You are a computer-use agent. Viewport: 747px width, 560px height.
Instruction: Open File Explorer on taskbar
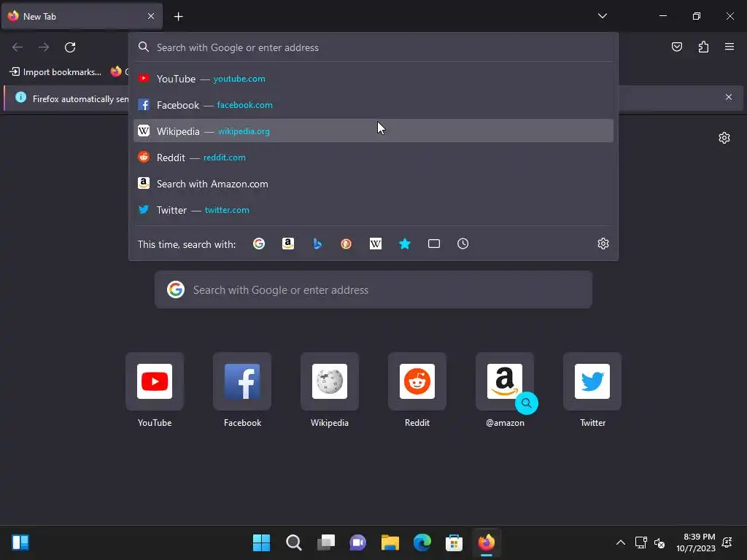[x=390, y=542]
